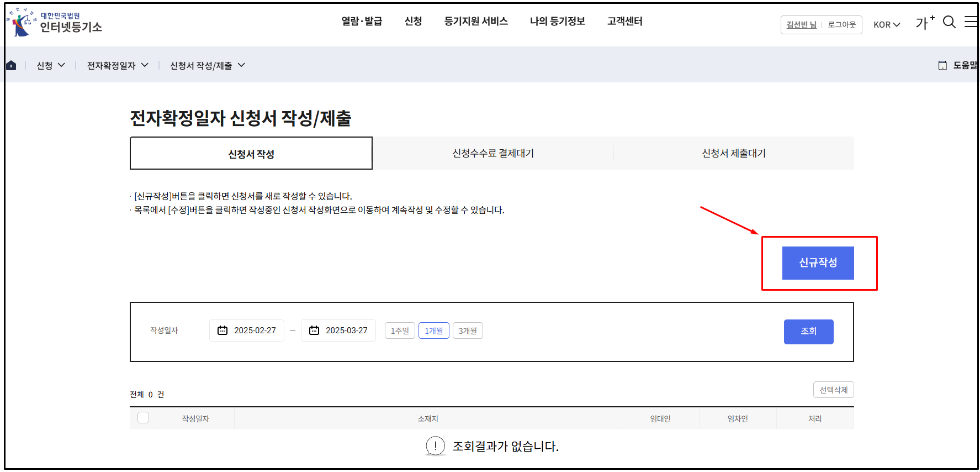Click the 조회결과가 없습니다 message
Viewport: 980px width, 472px height.
[506, 446]
